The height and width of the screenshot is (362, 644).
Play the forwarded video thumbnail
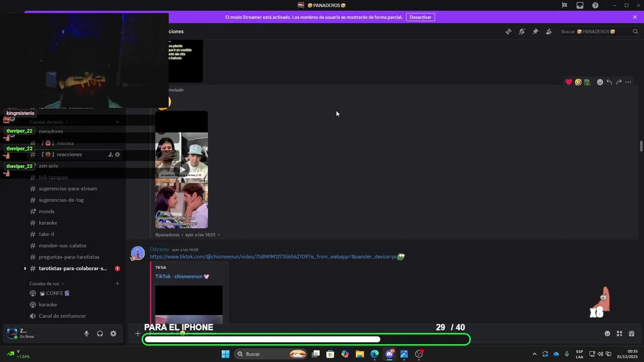click(x=182, y=169)
